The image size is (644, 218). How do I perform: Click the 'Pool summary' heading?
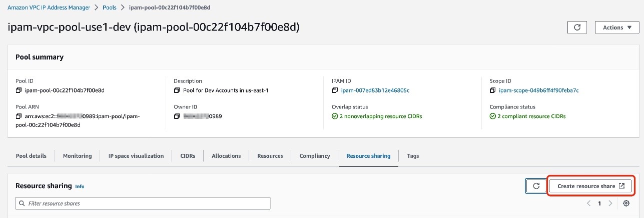(x=40, y=57)
